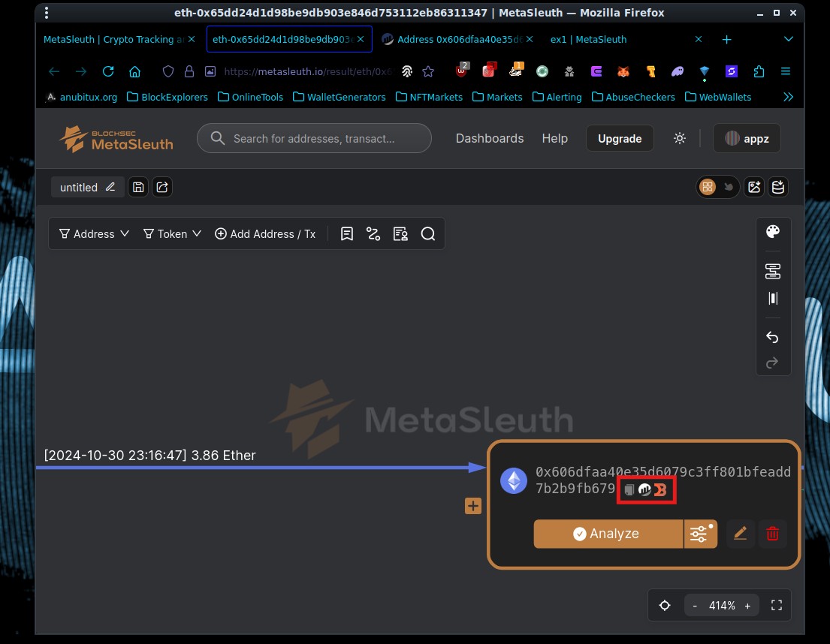Click the Analyze button
The image size is (830, 644).
(608, 534)
